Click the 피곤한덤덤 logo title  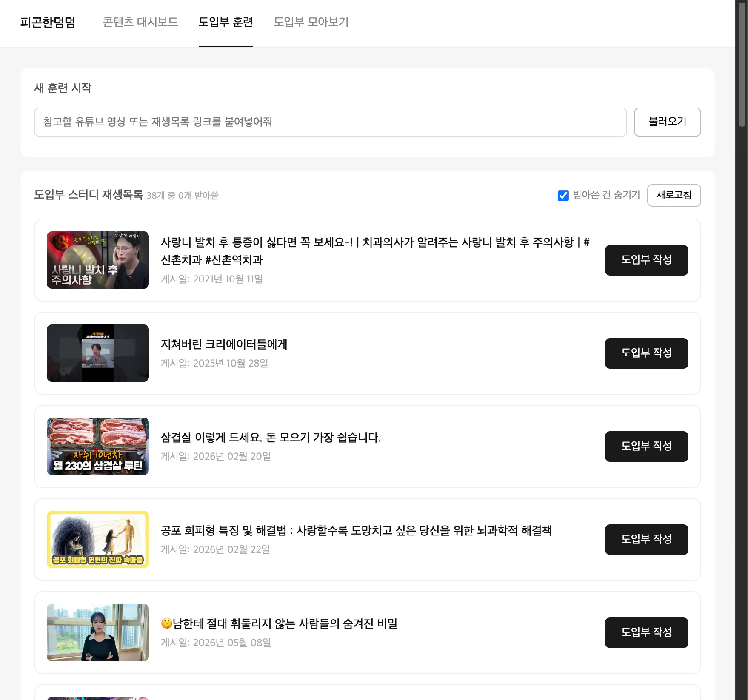(48, 22)
